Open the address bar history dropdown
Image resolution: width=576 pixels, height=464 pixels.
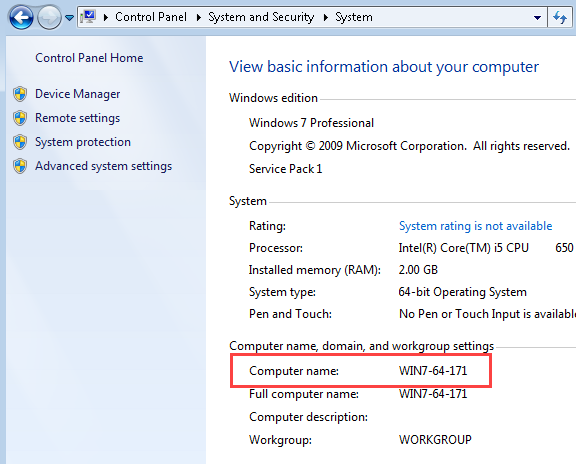(537, 17)
